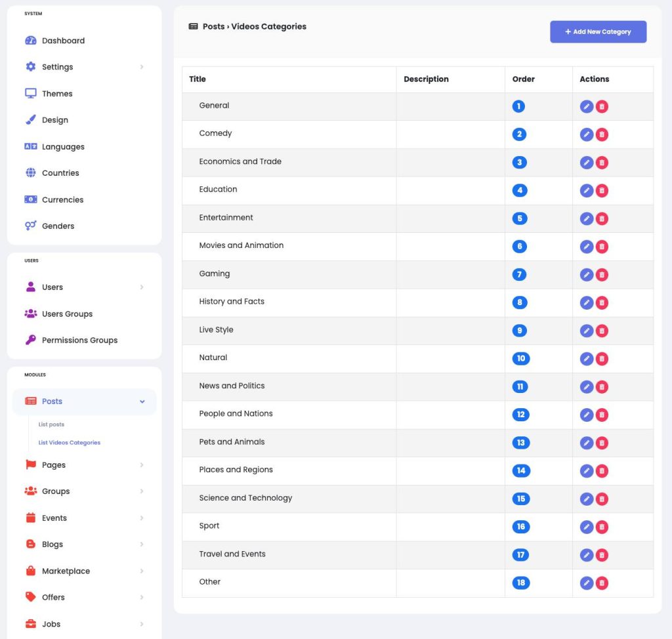This screenshot has height=639, width=672.
Task: Edit the Education category
Action: coord(586,191)
